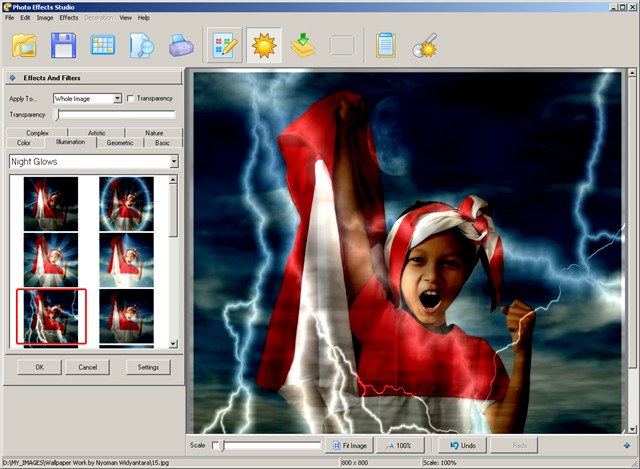Click image preview scroll up arrow
The height and width of the screenshot is (469, 640).
[632, 72]
